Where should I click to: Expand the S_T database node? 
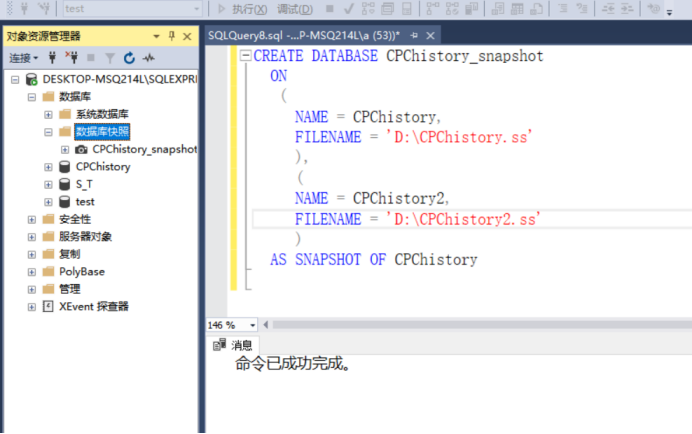point(48,184)
